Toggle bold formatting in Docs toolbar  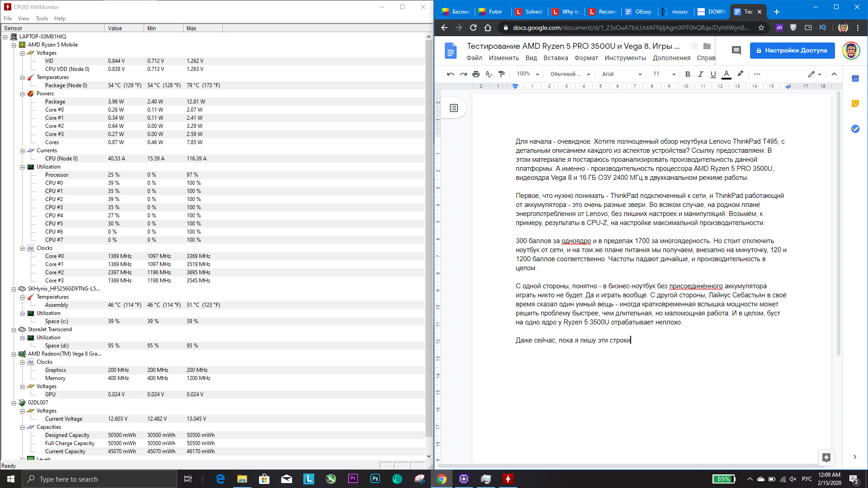click(x=688, y=74)
